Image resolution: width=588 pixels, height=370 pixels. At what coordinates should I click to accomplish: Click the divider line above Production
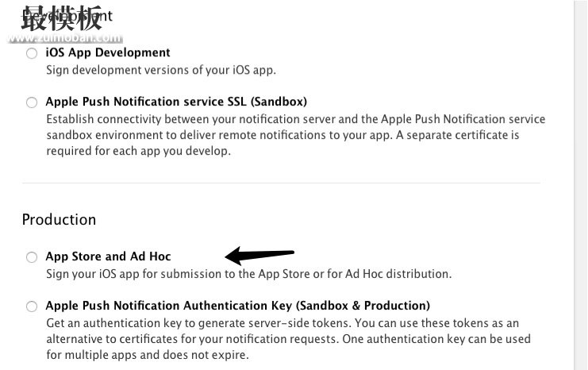click(281, 183)
